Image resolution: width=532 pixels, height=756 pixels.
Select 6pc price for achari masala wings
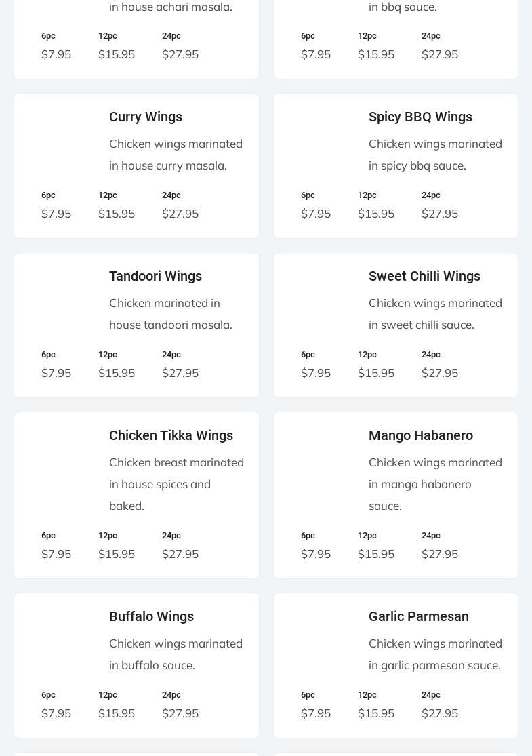[x=56, y=46]
